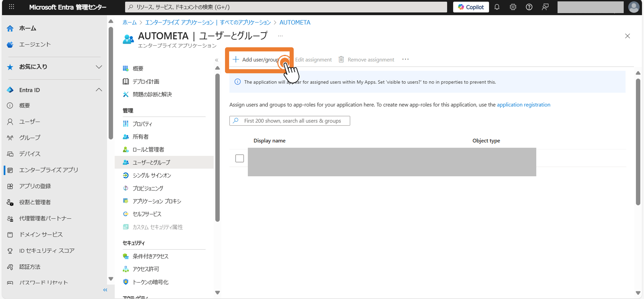
Task: Open portal settings gear
Action: coord(513,7)
